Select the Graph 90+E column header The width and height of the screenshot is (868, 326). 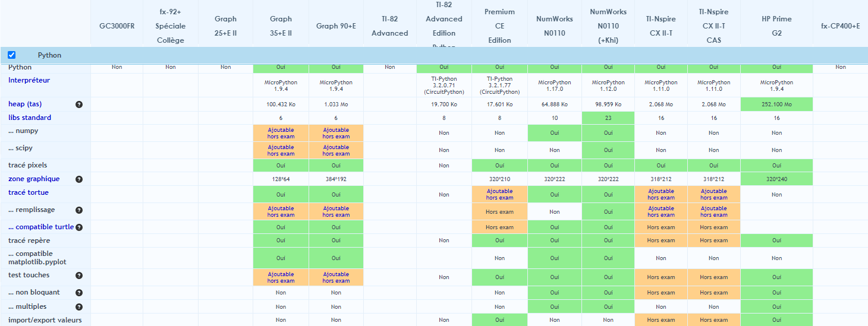[336, 26]
